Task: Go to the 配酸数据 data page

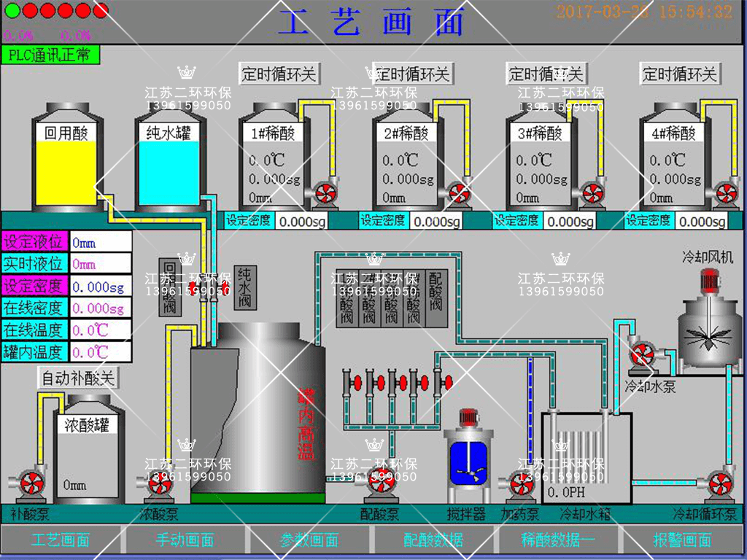Action: point(433,540)
